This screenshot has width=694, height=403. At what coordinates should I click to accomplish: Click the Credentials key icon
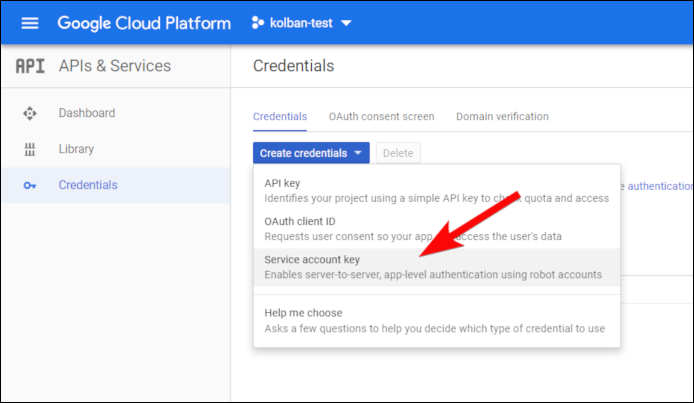click(30, 185)
